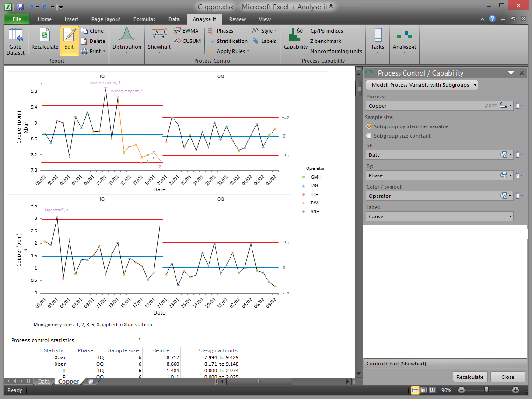This screenshot has height=399, width=532.
Task: Select Subgroup size constant option
Action: point(370,136)
